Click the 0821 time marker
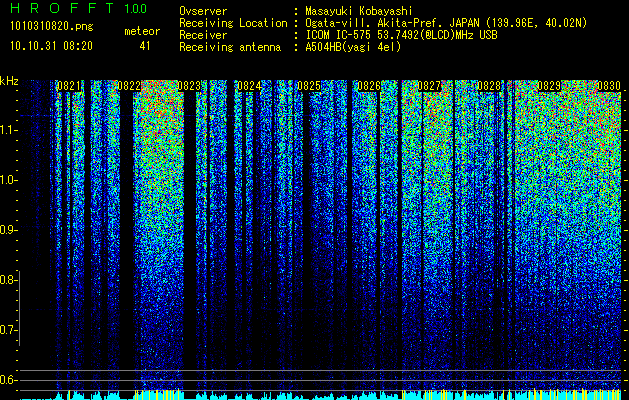This screenshot has height=400, width=629. coord(69,86)
